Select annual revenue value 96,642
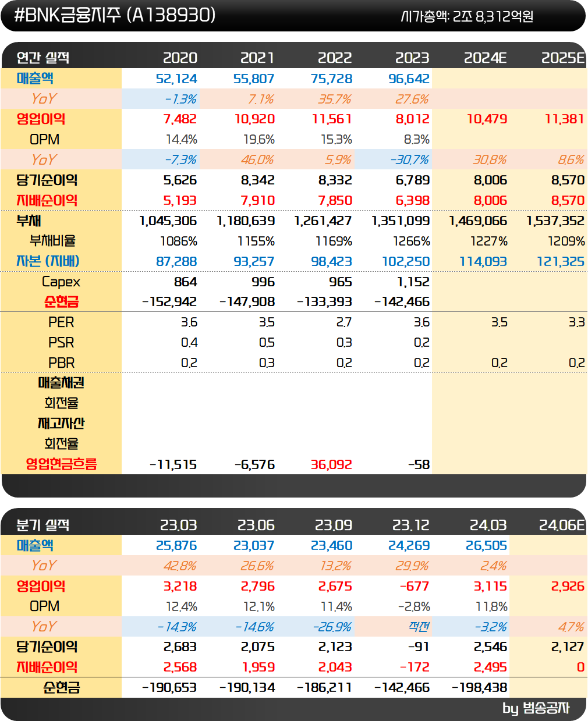Viewport: 588px width, 721px height. pos(409,79)
